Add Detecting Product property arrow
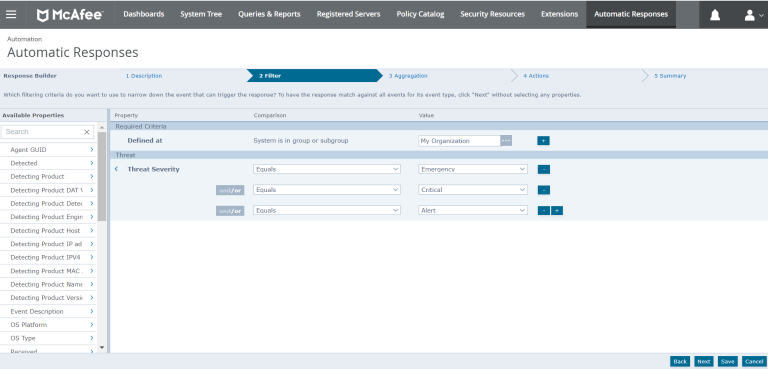Image resolution: width=768 pixels, height=369 pixels. [92, 176]
